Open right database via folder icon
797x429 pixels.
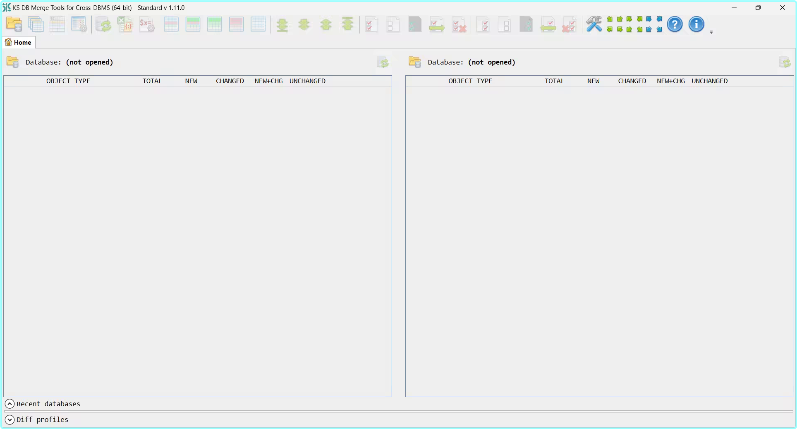coord(415,62)
